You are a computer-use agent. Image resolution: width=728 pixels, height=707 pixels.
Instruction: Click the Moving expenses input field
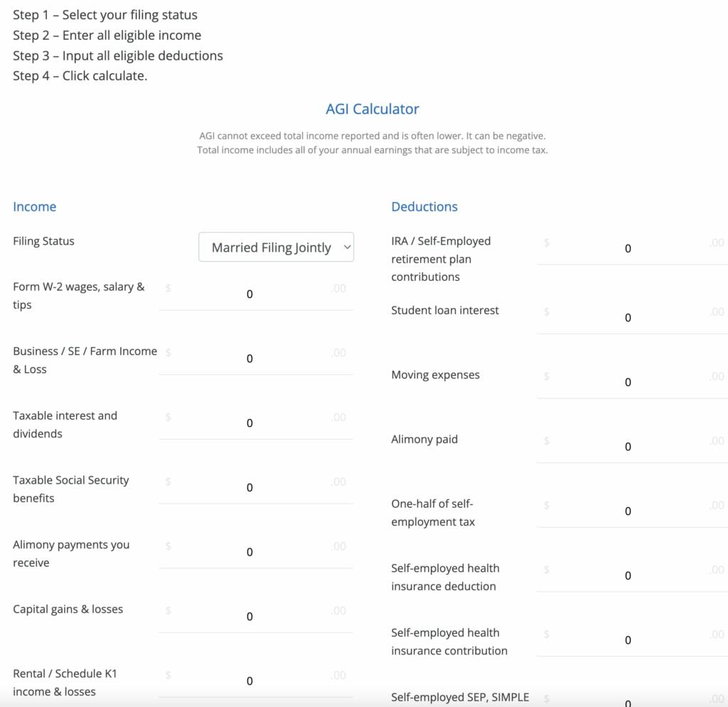coord(628,383)
